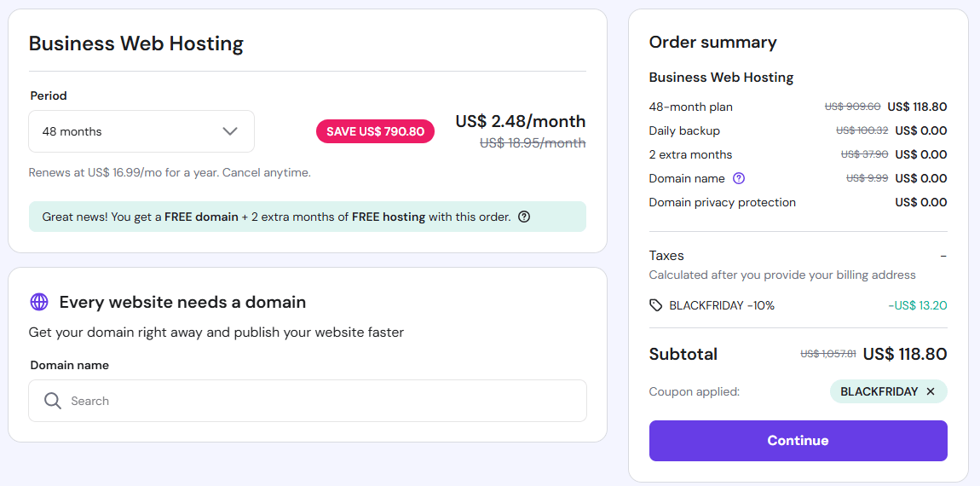
Task: Click the purple globe icon beside the domain heading
Action: (x=39, y=302)
